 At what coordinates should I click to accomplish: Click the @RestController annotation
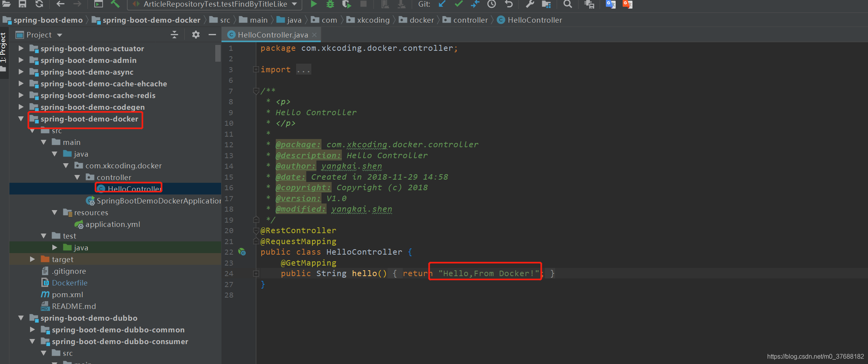(x=298, y=230)
